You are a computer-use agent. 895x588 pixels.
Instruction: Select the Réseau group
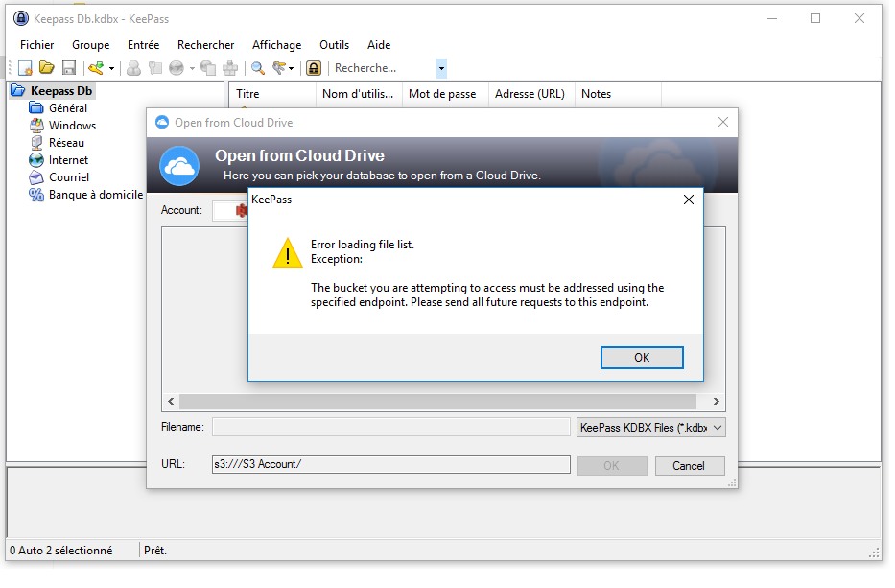click(66, 143)
